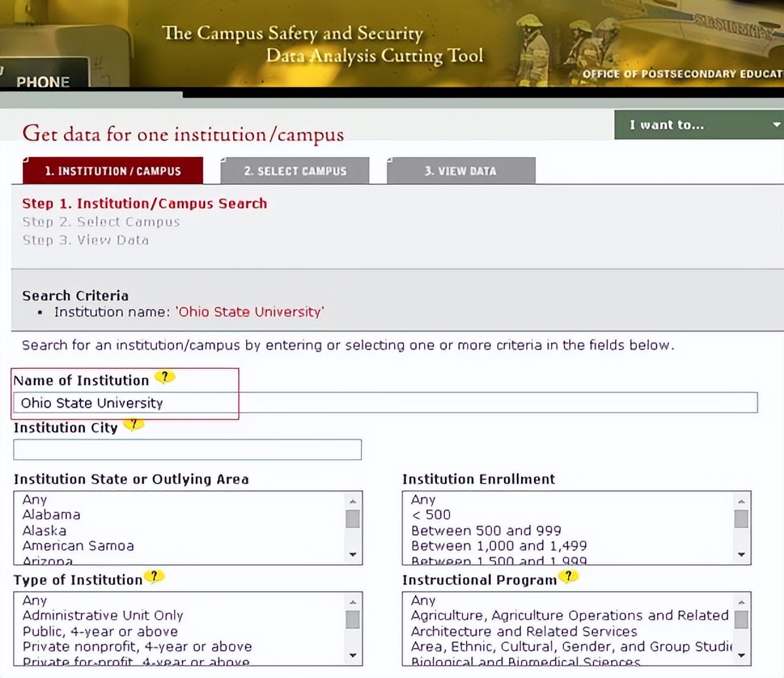Click 'Step 3. View Data' text
784x678 pixels.
coord(86,240)
